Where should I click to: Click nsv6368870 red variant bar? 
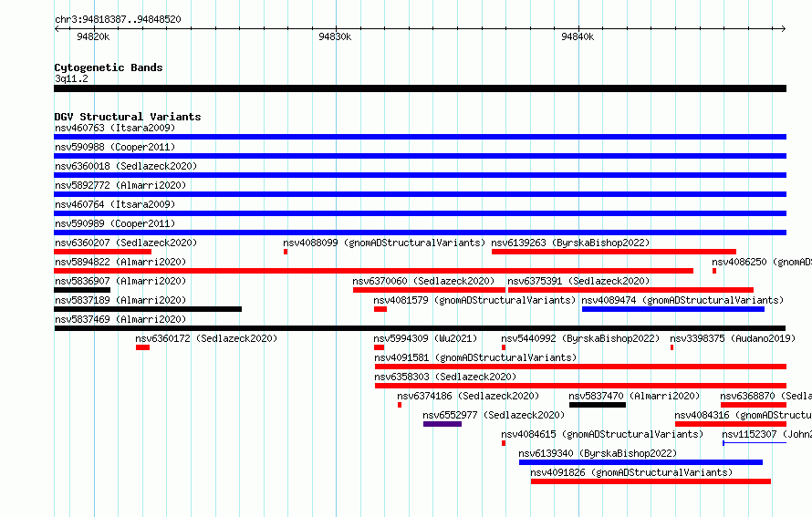pyautogui.click(x=754, y=405)
